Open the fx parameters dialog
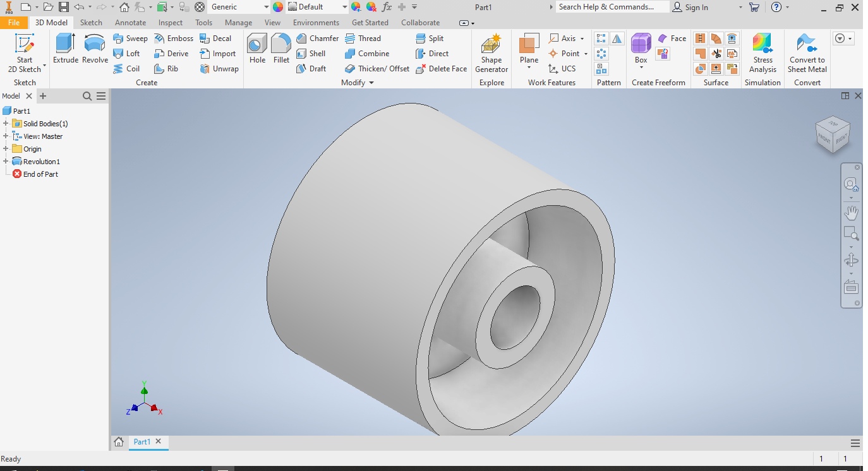This screenshot has height=471, width=868. [387, 7]
